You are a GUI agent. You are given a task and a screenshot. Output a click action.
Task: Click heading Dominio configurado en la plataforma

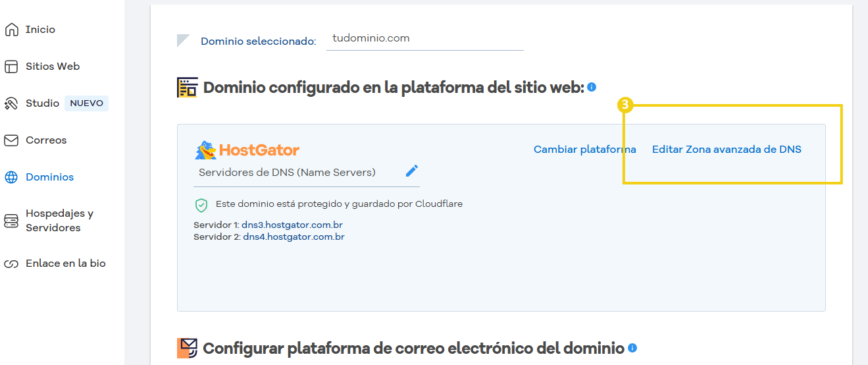(x=394, y=88)
